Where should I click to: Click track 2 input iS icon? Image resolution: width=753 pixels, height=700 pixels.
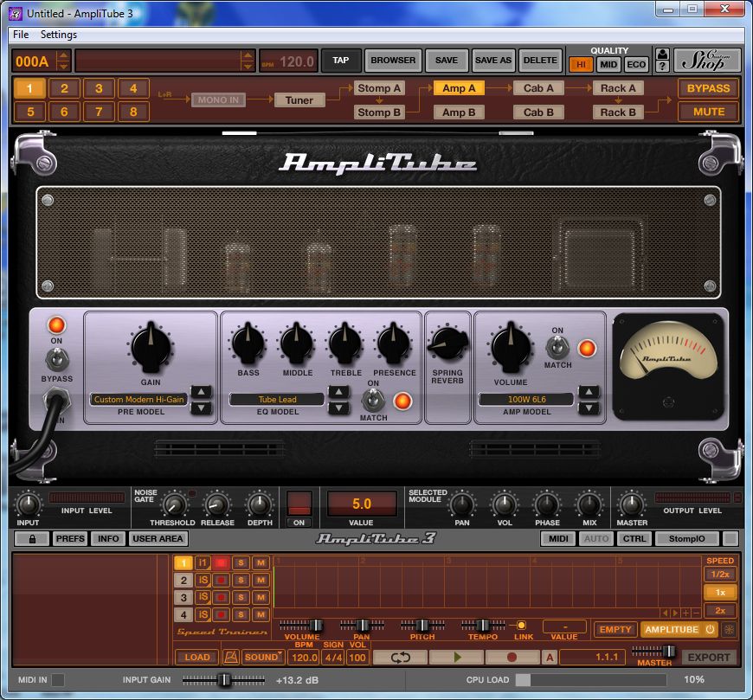[x=203, y=580]
